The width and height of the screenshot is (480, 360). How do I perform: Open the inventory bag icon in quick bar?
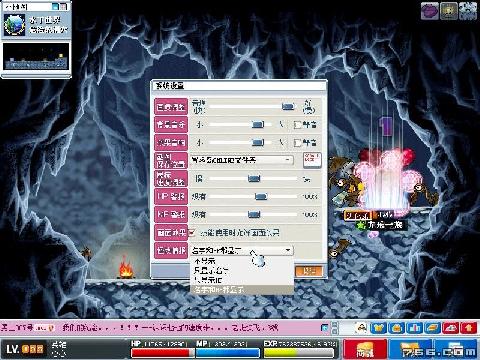click(397, 328)
